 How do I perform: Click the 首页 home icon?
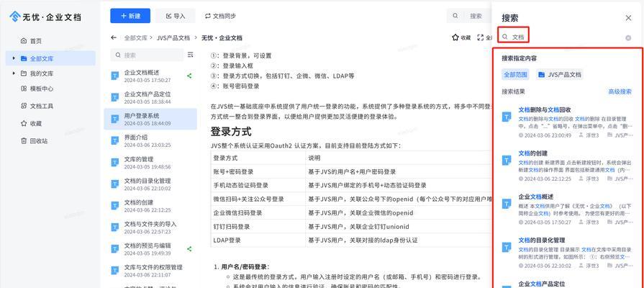click(x=24, y=40)
